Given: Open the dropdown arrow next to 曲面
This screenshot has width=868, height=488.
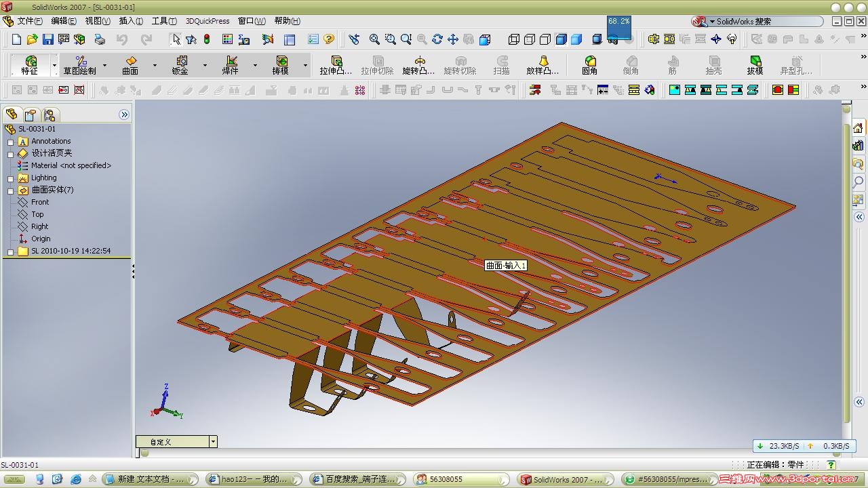Looking at the screenshot, I should [155, 65].
